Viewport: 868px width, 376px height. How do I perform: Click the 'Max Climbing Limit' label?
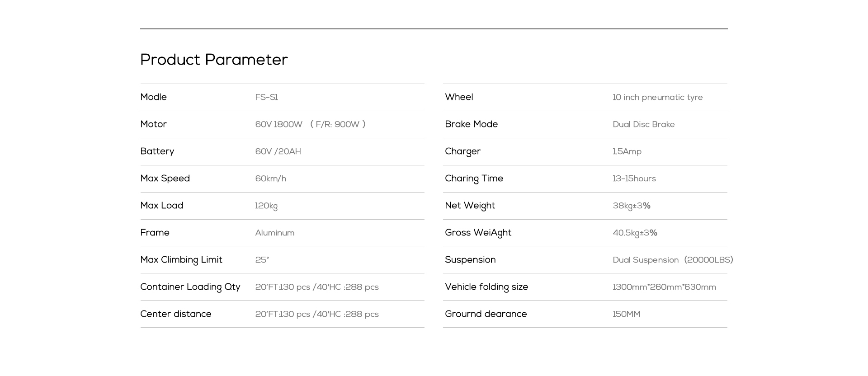181,260
